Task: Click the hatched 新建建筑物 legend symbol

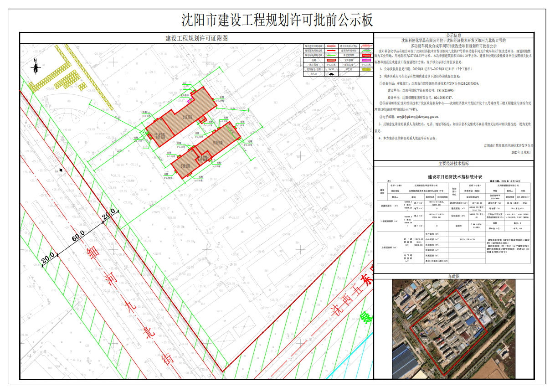Action: click(x=367, y=56)
